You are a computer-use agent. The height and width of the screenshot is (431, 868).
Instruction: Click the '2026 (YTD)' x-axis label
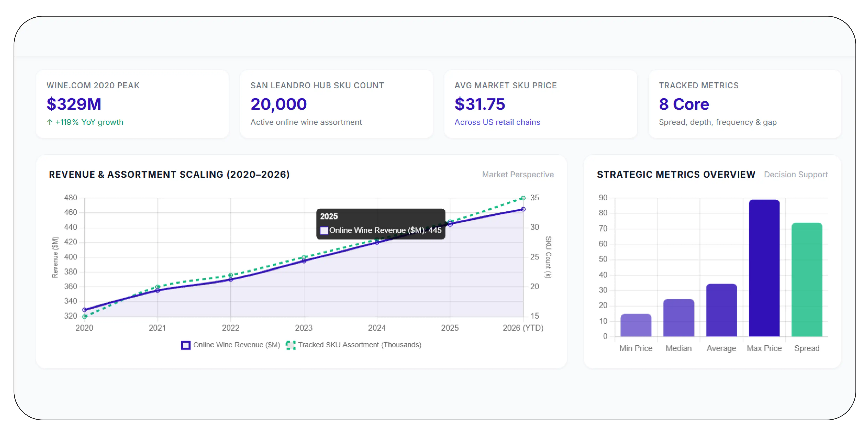[523, 328]
